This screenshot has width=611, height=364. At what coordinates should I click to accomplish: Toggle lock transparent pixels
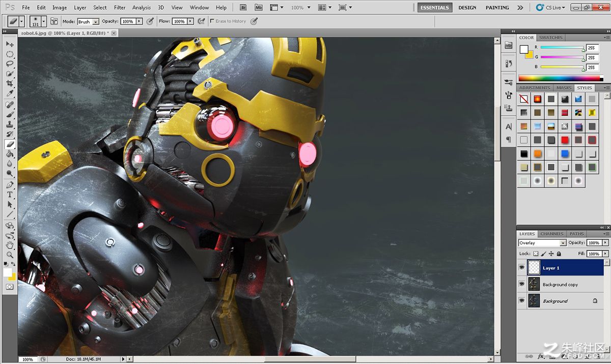(x=536, y=254)
